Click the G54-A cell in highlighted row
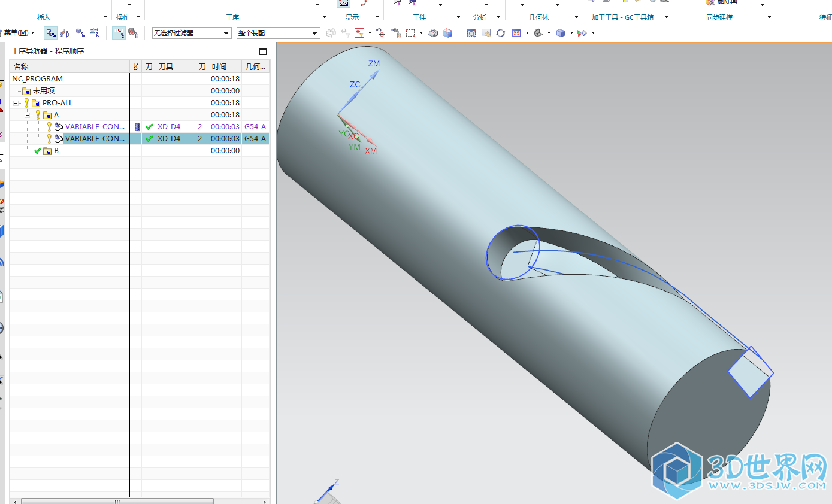The width and height of the screenshot is (832, 504). [x=255, y=139]
